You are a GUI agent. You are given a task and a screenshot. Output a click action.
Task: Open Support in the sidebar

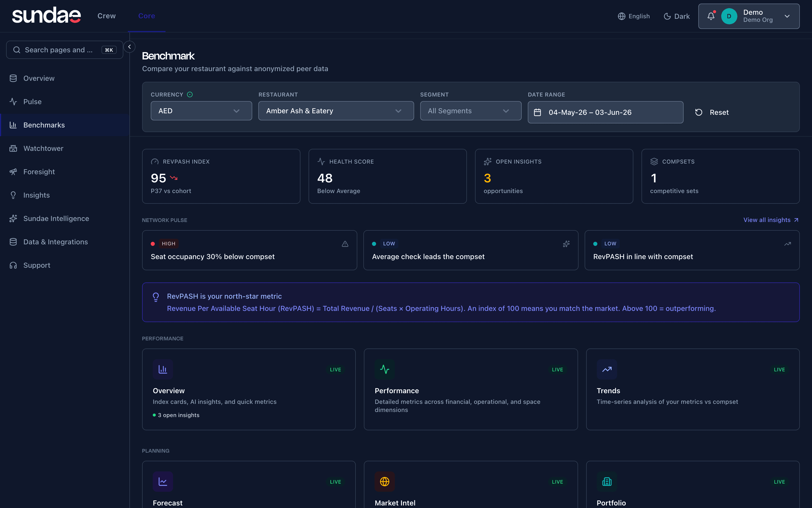click(65, 265)
